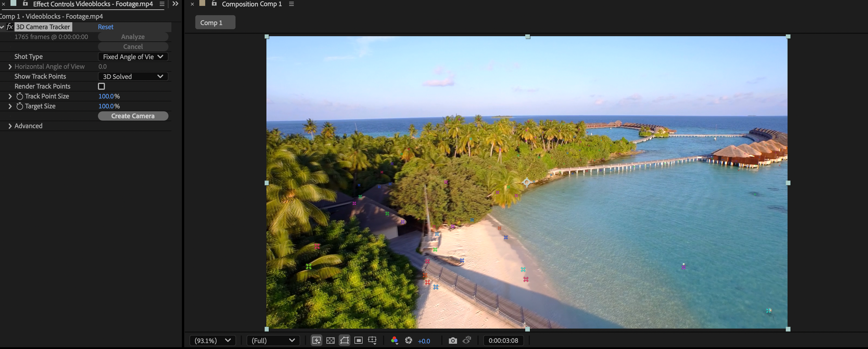Viewport: 868px width, 349px height.
Task: Click the Comp 1 flowchart tab
Action: tap(215, 23)
